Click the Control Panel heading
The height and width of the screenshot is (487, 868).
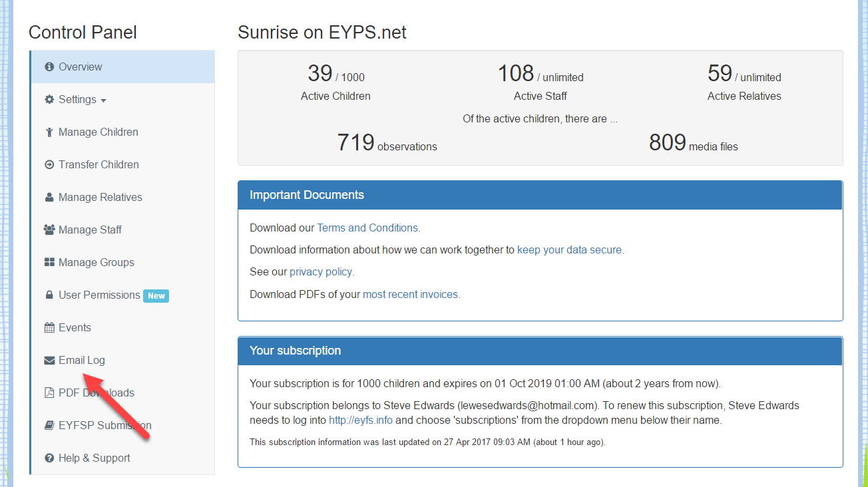point(83,32)
